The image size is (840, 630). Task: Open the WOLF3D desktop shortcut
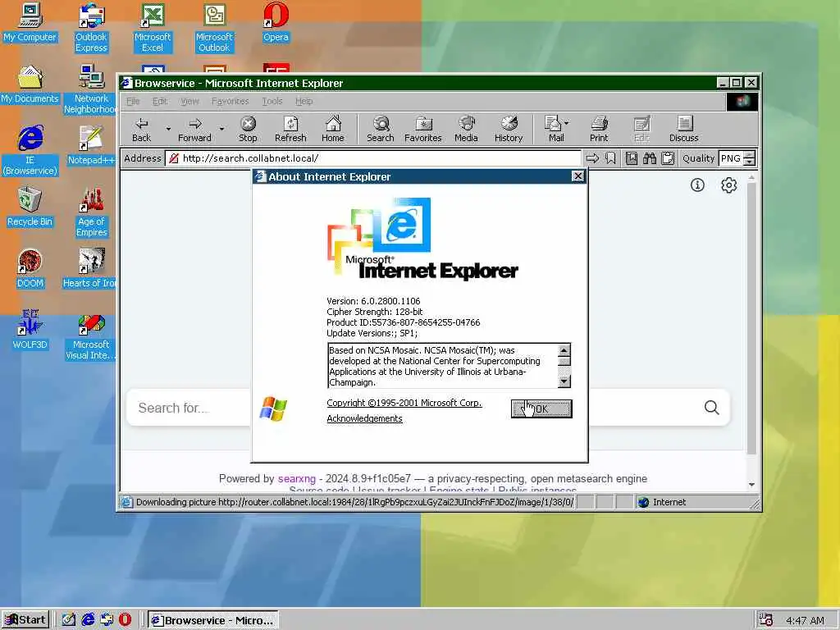30,330
